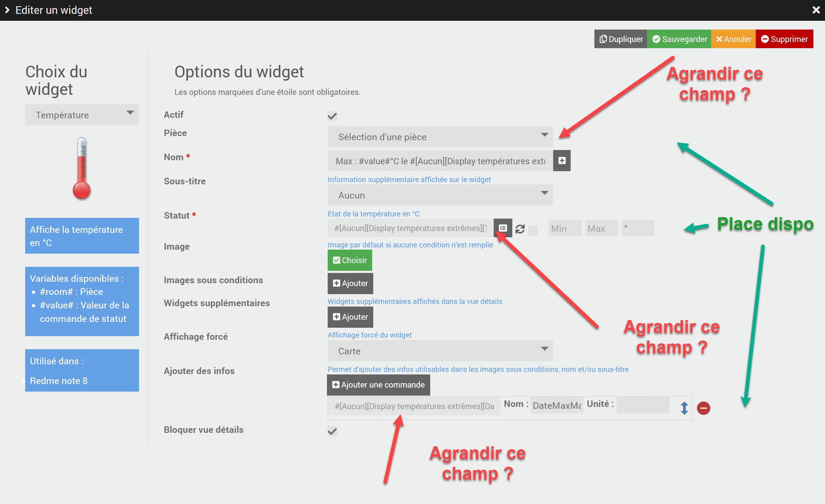825x504 pixels.
Task: Click the refresh arrows icon in Statut row
Action: 520,229
